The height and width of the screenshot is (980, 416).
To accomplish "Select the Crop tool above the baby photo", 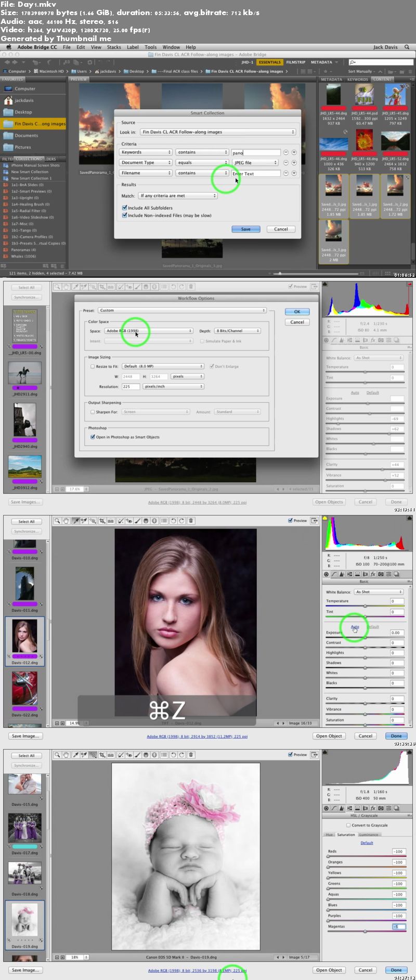I will point(102,755).
